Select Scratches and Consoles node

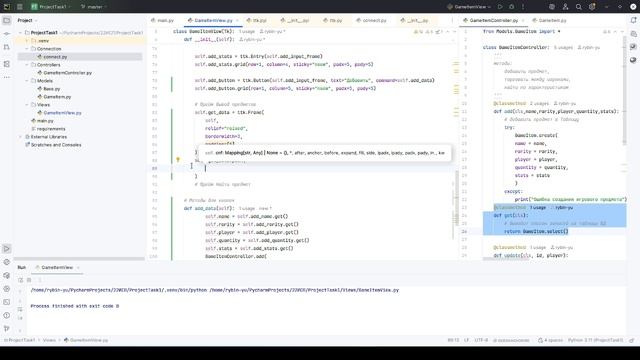53,144
